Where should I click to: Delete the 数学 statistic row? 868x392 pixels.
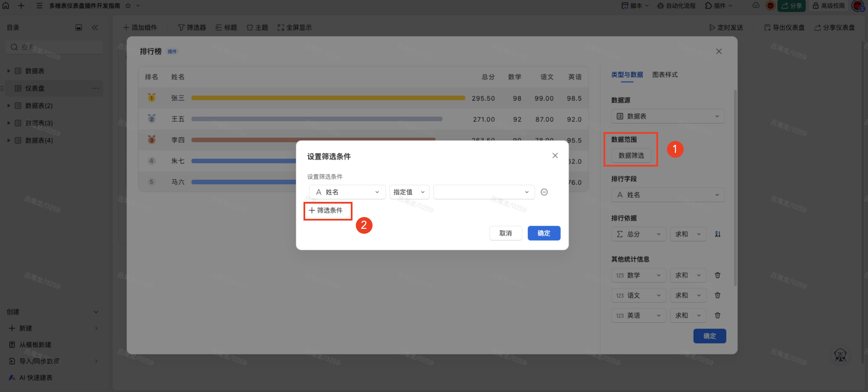[717, 276]
